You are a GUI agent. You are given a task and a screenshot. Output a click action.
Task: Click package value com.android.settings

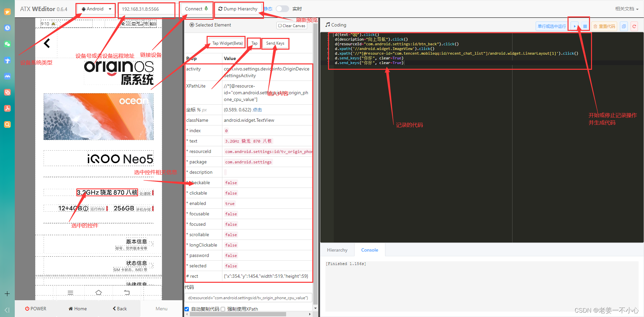click(x=248, y=162)
